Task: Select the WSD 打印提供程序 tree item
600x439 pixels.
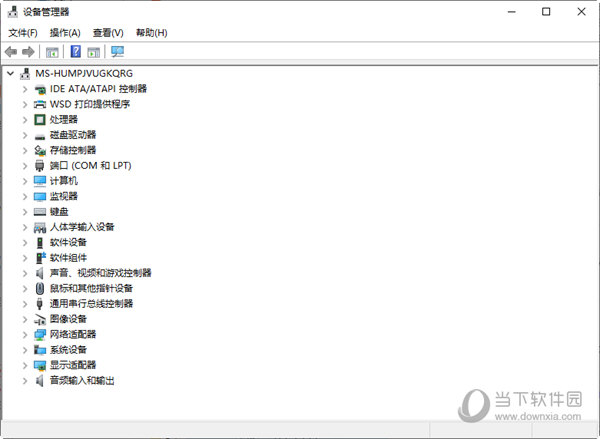Action: (90, 104)
